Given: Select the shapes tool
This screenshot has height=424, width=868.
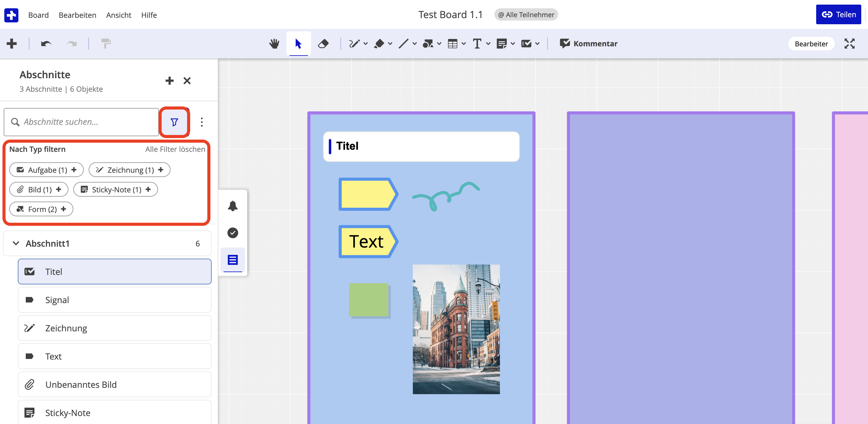Looking at the screenshot, I should tap(428, 44).
